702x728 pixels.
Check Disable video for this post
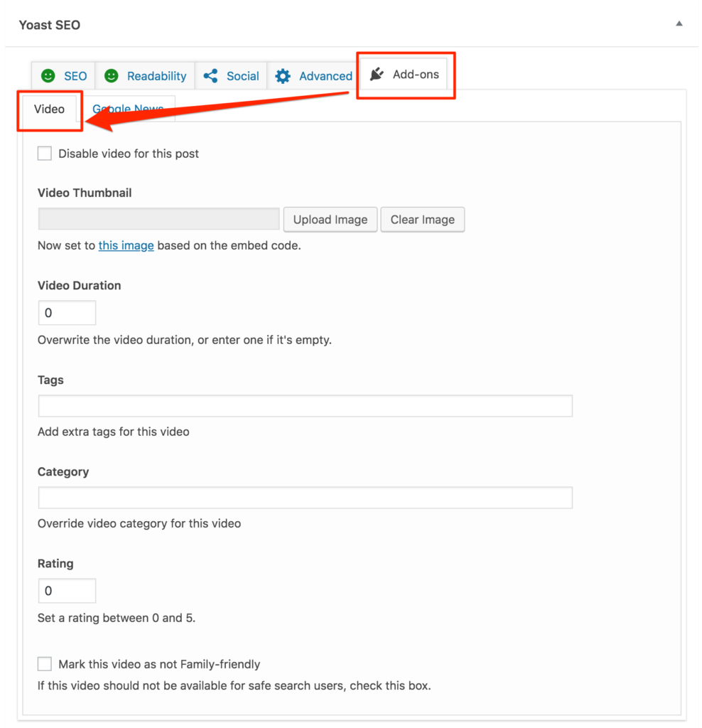45,154
